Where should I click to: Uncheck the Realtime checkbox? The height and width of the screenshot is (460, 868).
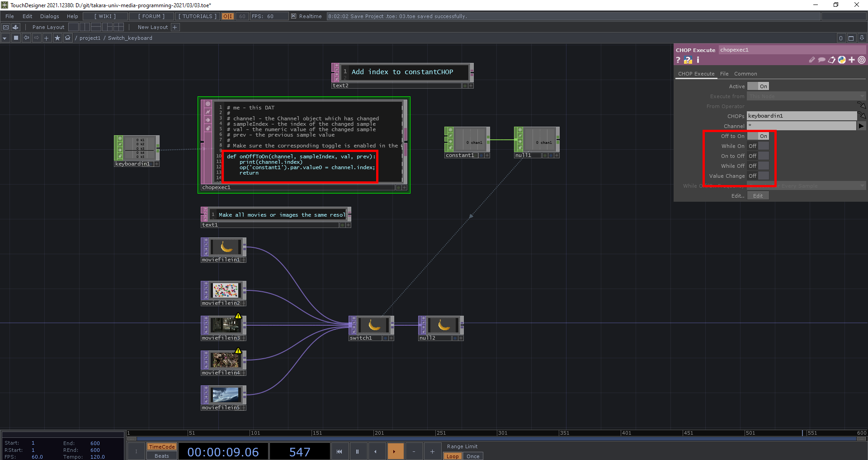coord(293,16)
